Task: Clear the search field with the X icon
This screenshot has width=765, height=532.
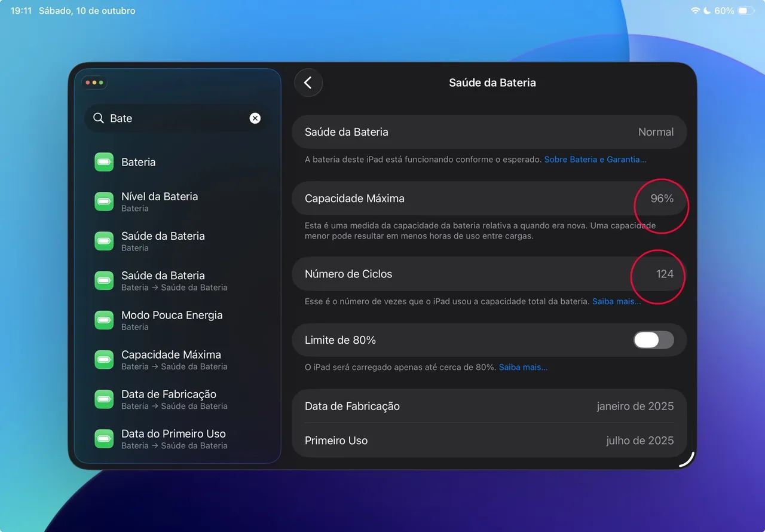Action: [x=255, y=118]
